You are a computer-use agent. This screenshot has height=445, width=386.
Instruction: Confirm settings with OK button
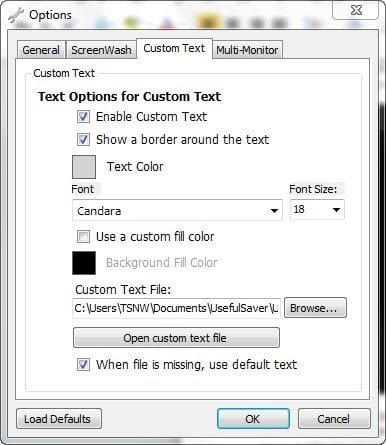pyautogui.click(x=253, y=419)
